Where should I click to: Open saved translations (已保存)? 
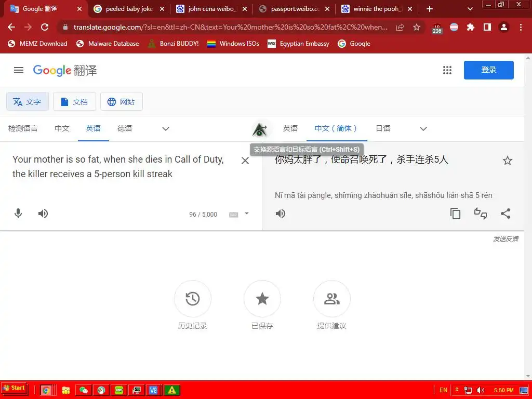(x=262, y=304)
